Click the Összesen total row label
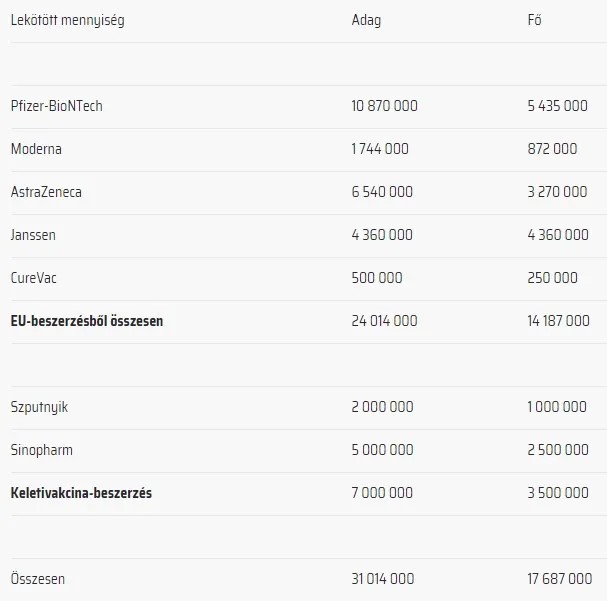 point(38,579)
